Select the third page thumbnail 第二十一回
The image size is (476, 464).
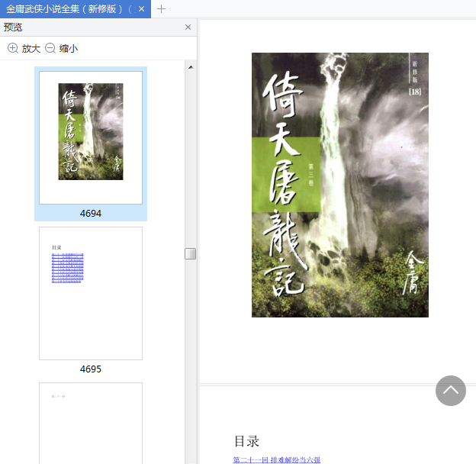click(x=91, y=423)
